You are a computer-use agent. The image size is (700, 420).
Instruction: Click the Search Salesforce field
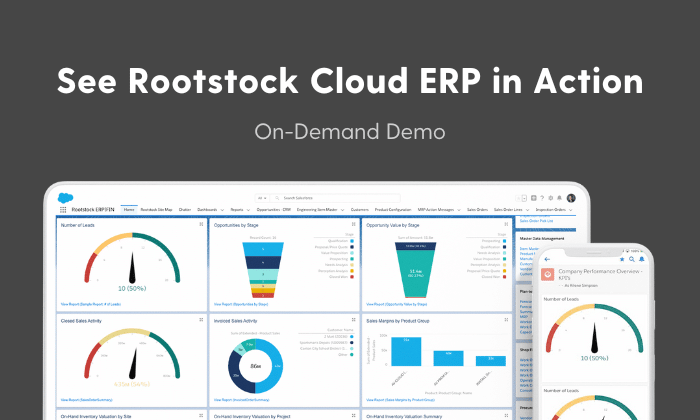coord(335,198)
